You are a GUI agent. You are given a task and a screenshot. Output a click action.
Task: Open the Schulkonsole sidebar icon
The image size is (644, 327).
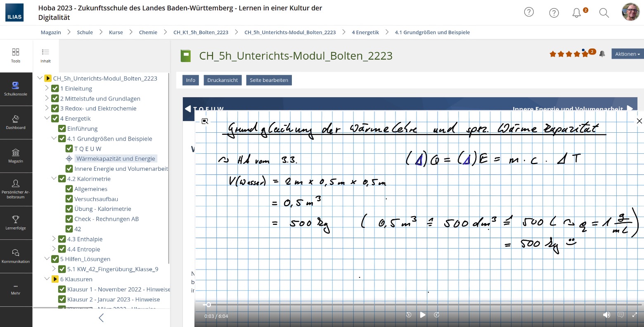[16, 89]
